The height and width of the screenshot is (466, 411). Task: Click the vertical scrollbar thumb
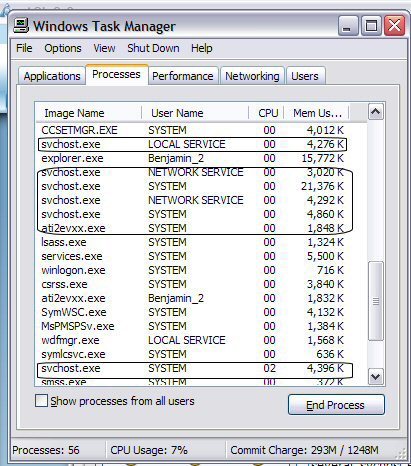(x=376, y=301)
